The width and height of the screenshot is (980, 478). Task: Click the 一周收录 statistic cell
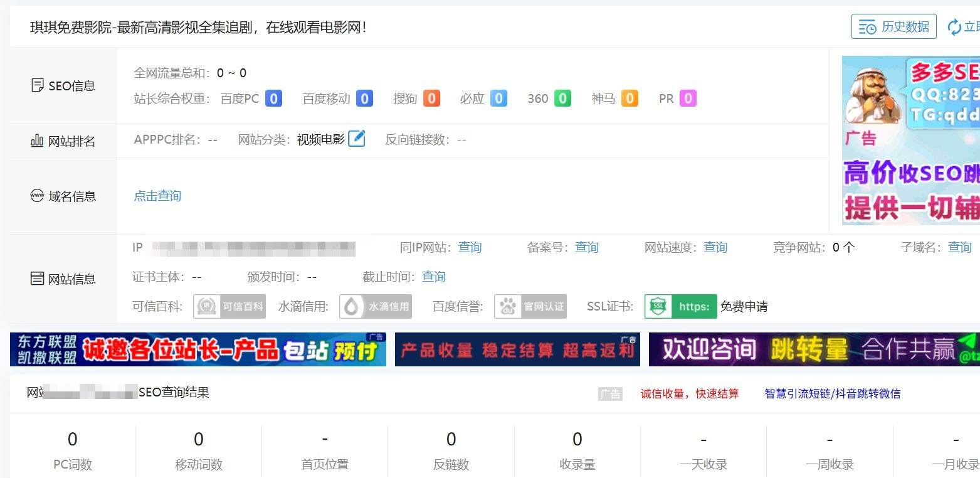click(x=830, y=452)
